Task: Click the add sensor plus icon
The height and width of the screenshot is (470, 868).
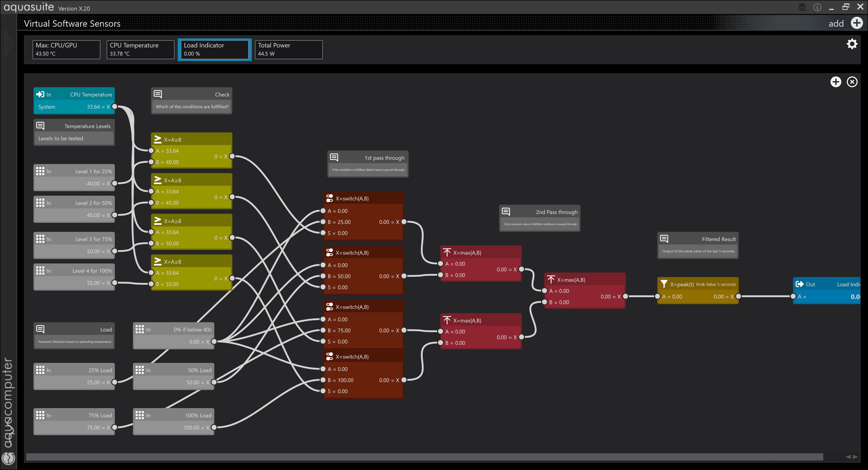Action: click(856, 23)
